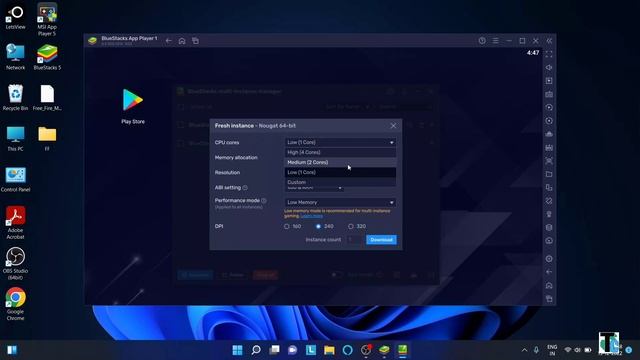
Task: Click the ENG IN language indicator
Action: (552, 350)
